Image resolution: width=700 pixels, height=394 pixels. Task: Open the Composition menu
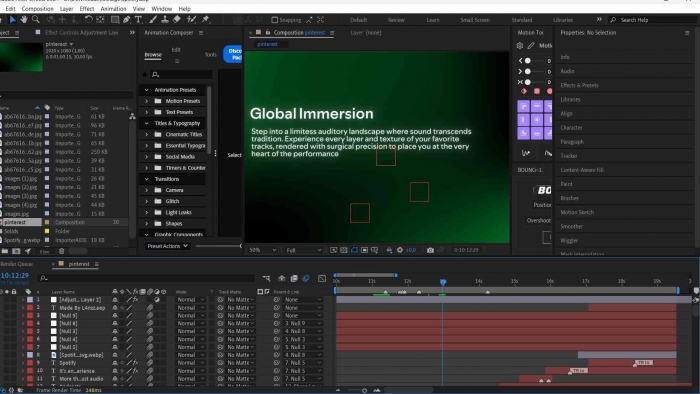coord(38,8)
